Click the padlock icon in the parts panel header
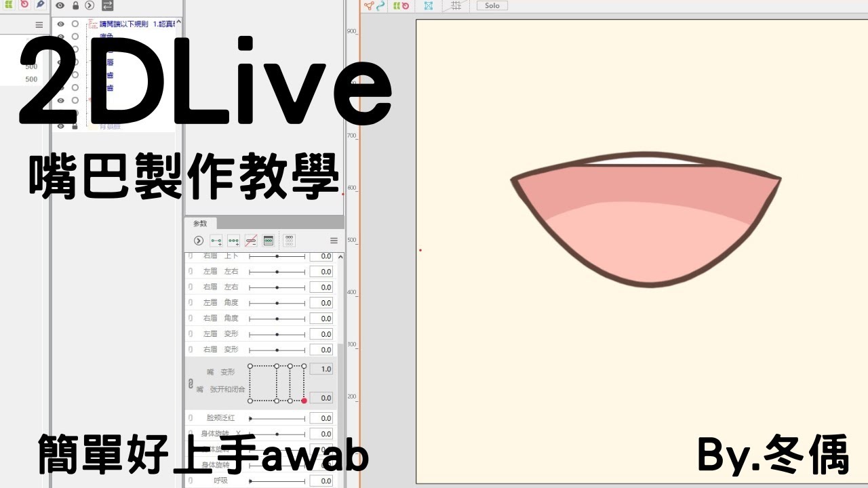 click(75, 5)
